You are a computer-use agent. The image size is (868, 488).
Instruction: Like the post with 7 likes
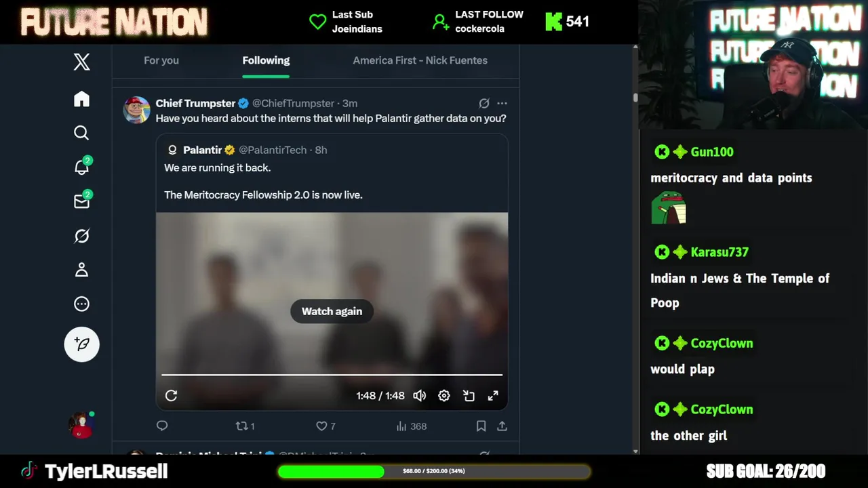tap(326, 426)
